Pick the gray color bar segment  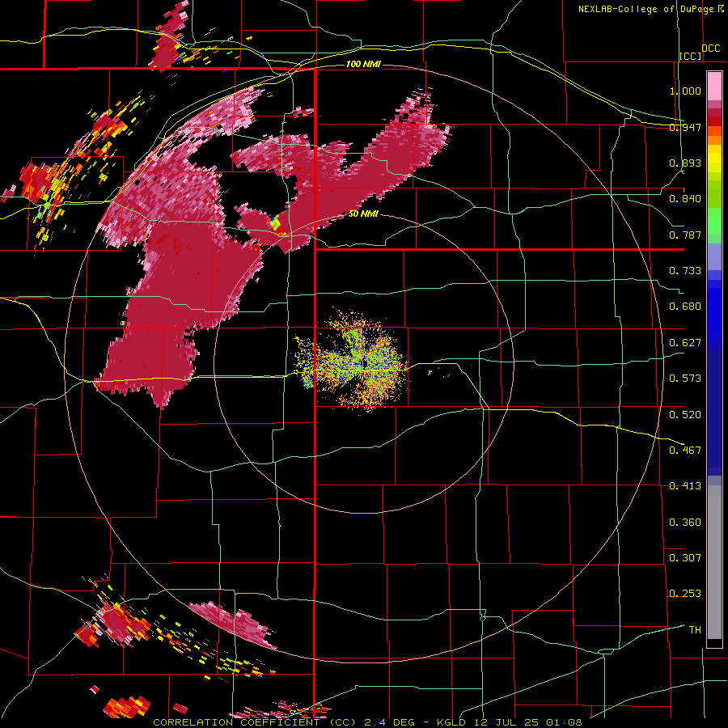[714, 562]
